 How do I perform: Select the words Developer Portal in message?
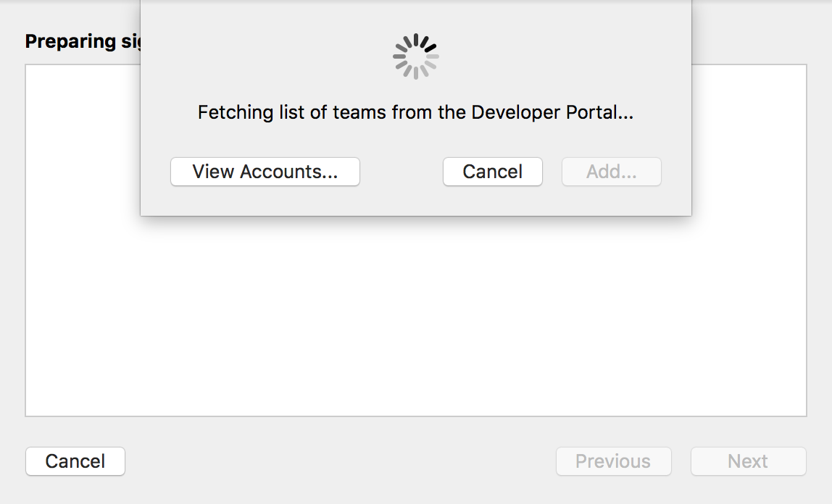[541, 113]
